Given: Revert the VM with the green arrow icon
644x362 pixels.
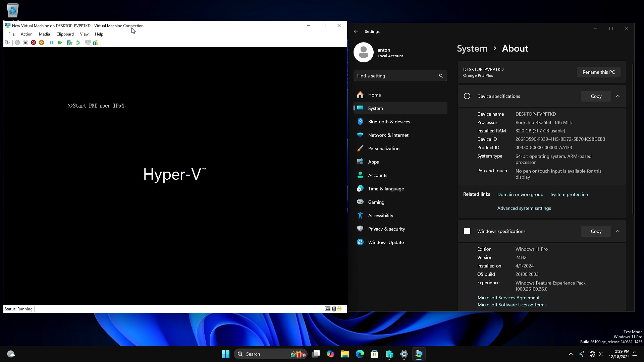Looking at the screenshot, I should [78, 43].
